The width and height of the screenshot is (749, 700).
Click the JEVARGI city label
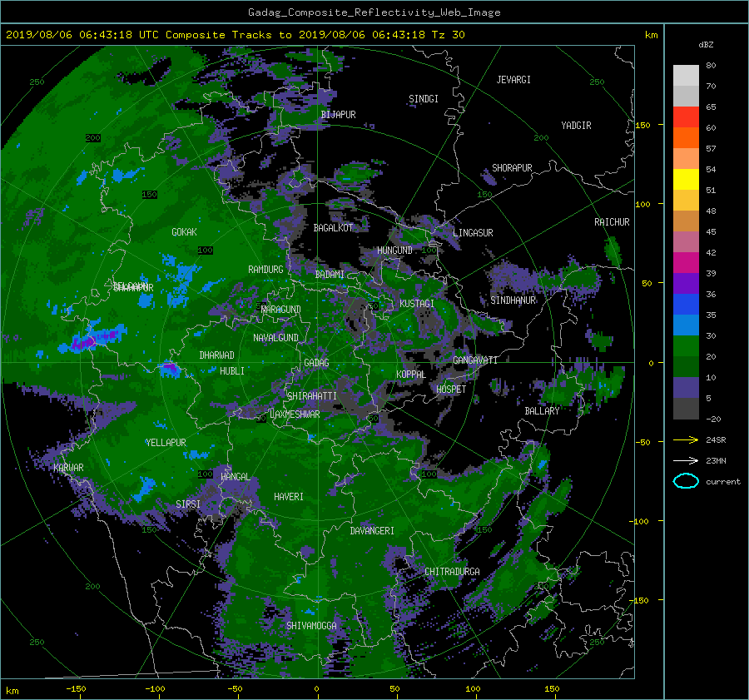(x=513, y=80)
